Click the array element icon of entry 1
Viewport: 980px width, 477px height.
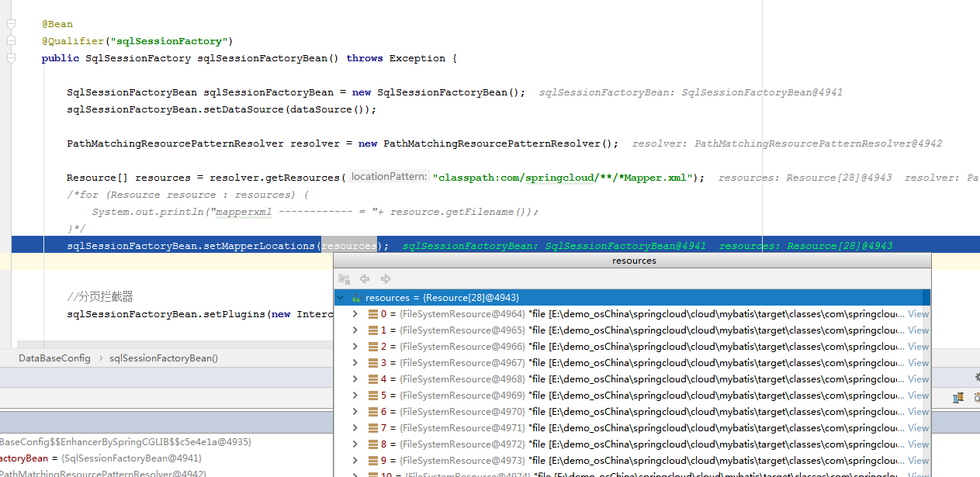click(x=373, y=330)
